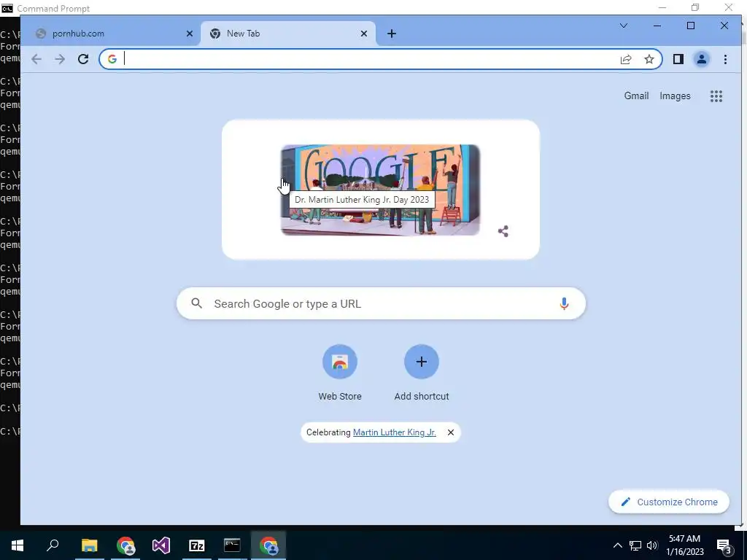Bookmark this tab with the star icon
747x560 pixels.
pos(649,59)
